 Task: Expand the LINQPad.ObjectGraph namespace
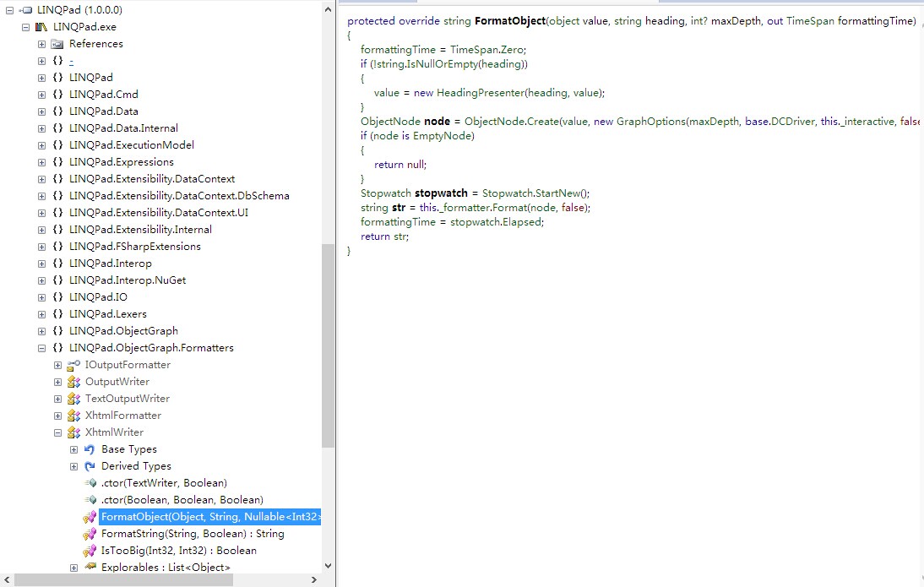42,331
